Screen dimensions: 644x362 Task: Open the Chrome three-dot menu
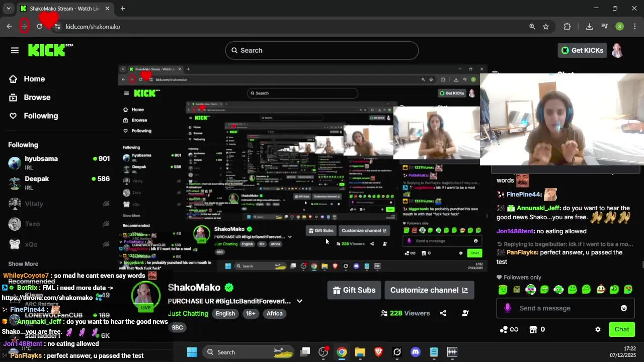[635, 27]
